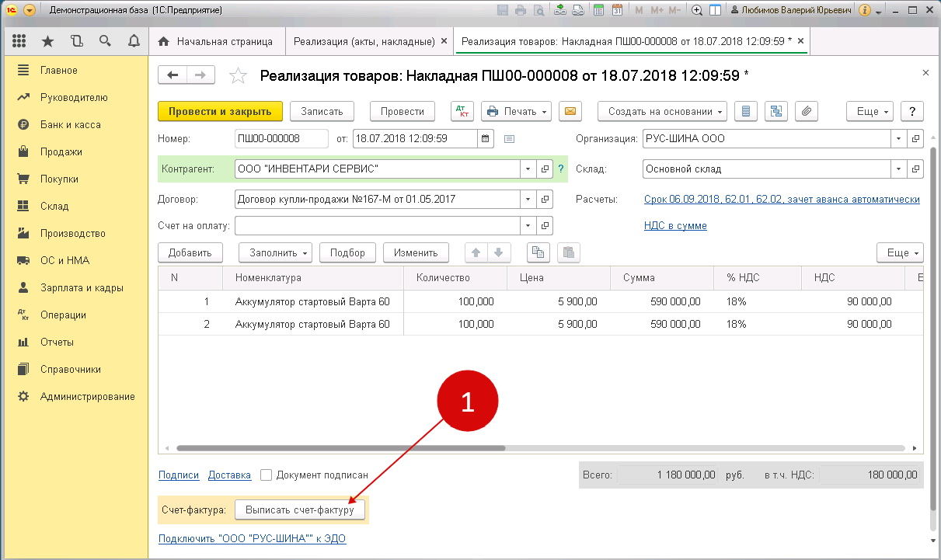941x560 pixels.
Task: Open related documents structure icon
Action: tap(775, 111)
